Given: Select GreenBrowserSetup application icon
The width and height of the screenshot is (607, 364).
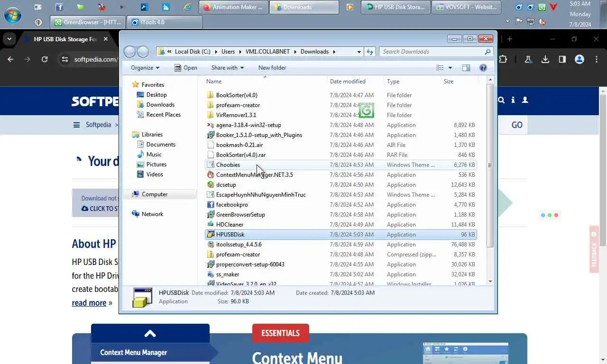Looking at the screenshot, I should click(211, 214).
